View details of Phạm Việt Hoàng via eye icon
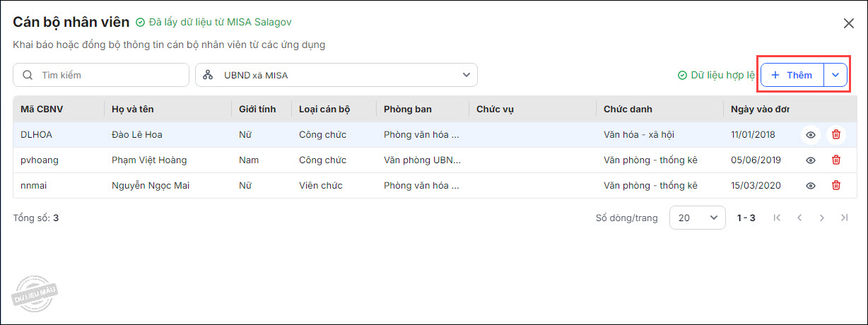Image resolution: width=868 pixels, height=325 pixels. [811, 160]
